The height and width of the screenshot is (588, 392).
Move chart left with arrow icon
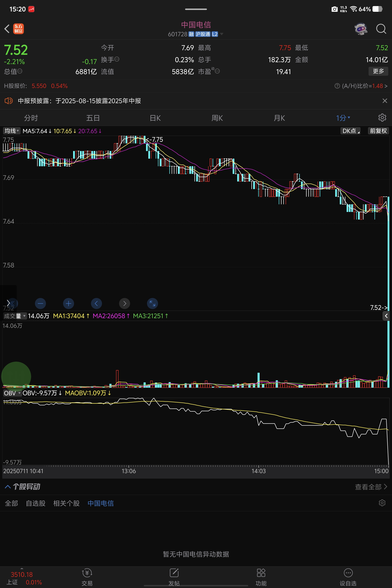pos(96,303)
